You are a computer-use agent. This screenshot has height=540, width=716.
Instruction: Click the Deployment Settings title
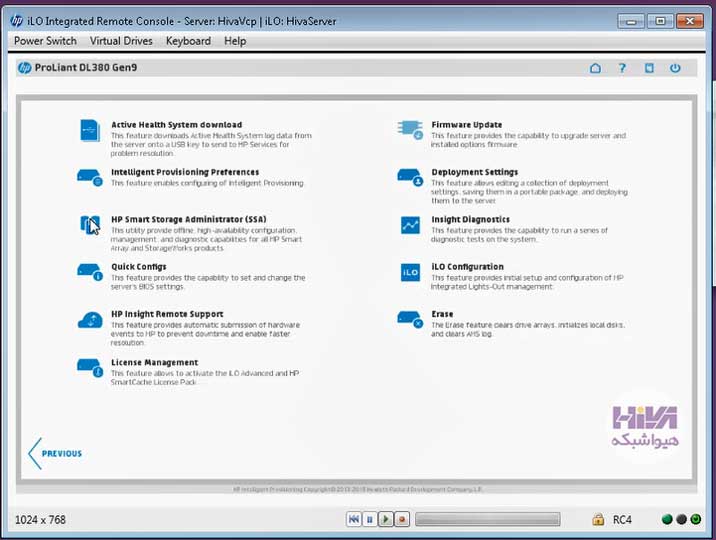coord(474,172)
